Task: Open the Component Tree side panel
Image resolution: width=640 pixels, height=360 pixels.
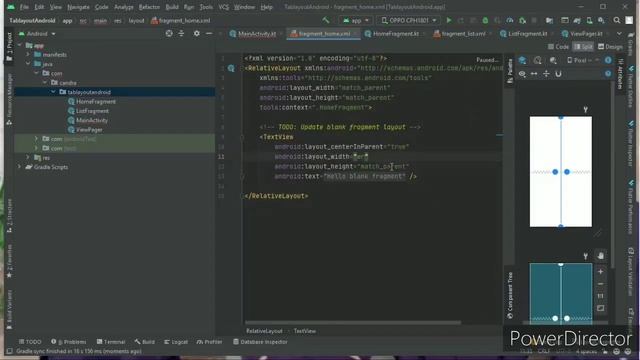Action: pos(510,295)
